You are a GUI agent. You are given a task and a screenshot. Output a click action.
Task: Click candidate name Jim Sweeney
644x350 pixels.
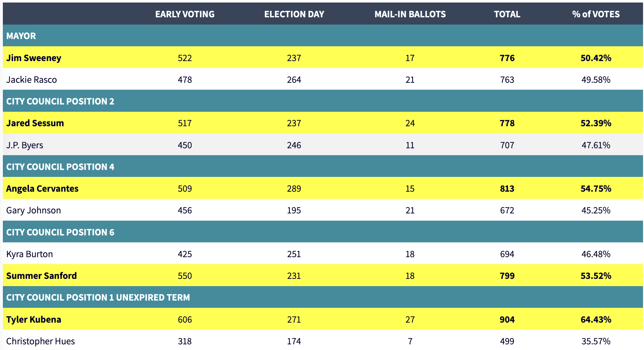coord(34,58)
